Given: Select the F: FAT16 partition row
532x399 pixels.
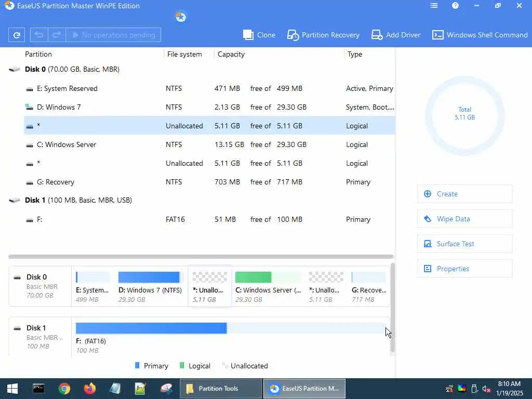Looking at the screenshot, I should click(x=209, y=220).
